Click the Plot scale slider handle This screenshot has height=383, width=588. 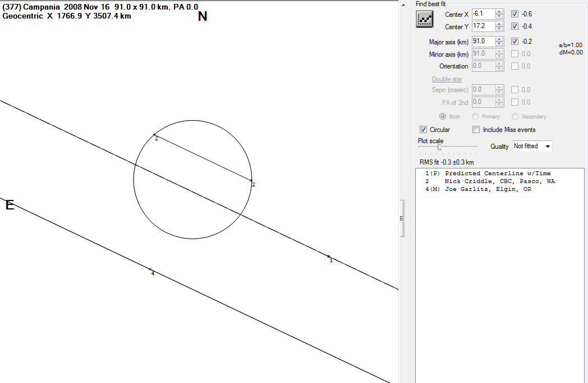439,148
